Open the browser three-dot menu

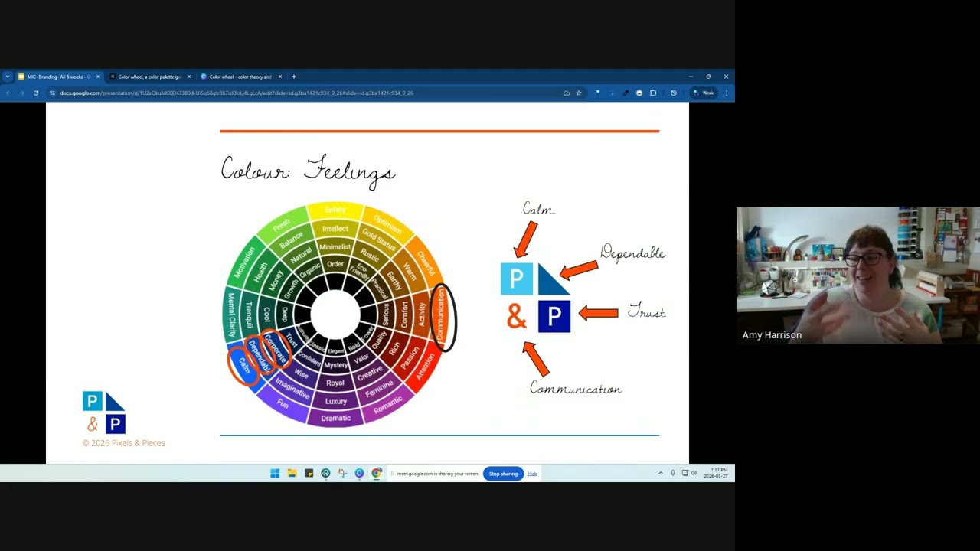pyautogui.click(x=727, y=93)
